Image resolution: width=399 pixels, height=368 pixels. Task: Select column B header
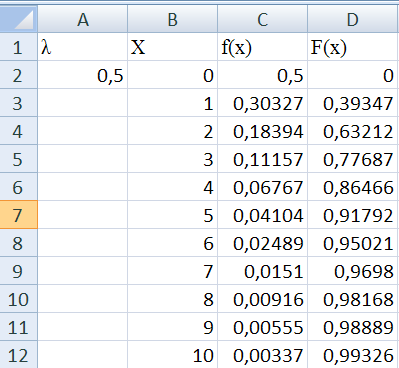(172, 19)
